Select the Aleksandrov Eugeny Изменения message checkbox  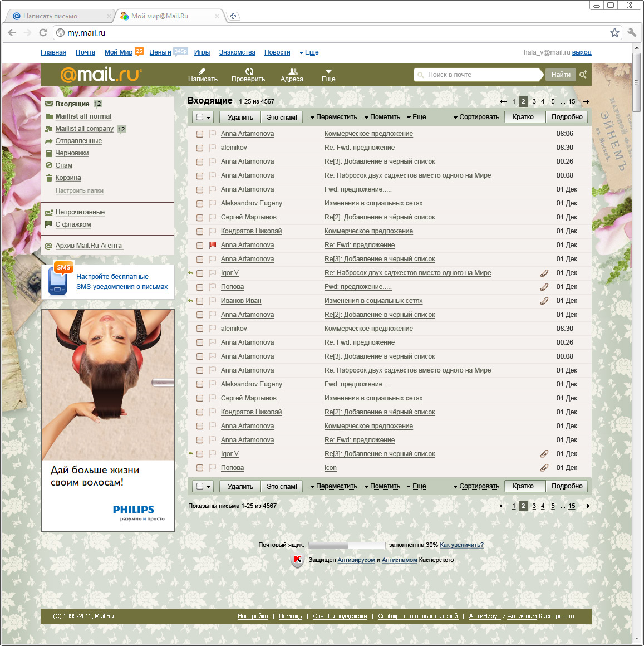coord(200,203)
